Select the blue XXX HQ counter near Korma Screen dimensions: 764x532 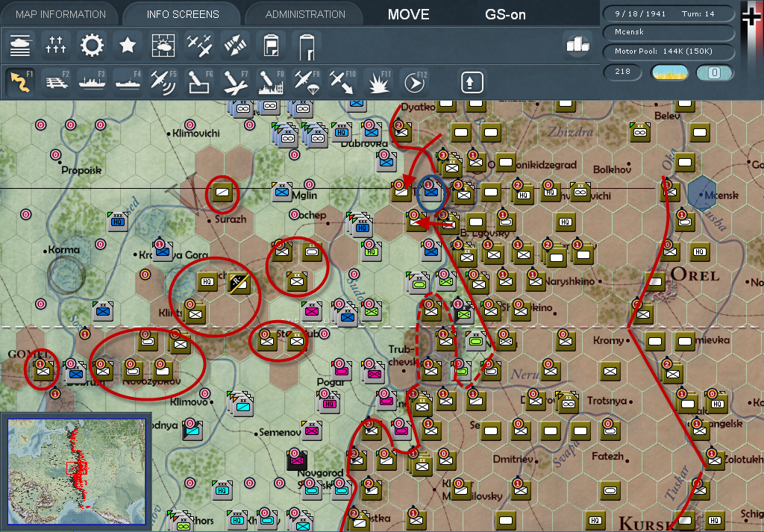(x=117, y=222)
